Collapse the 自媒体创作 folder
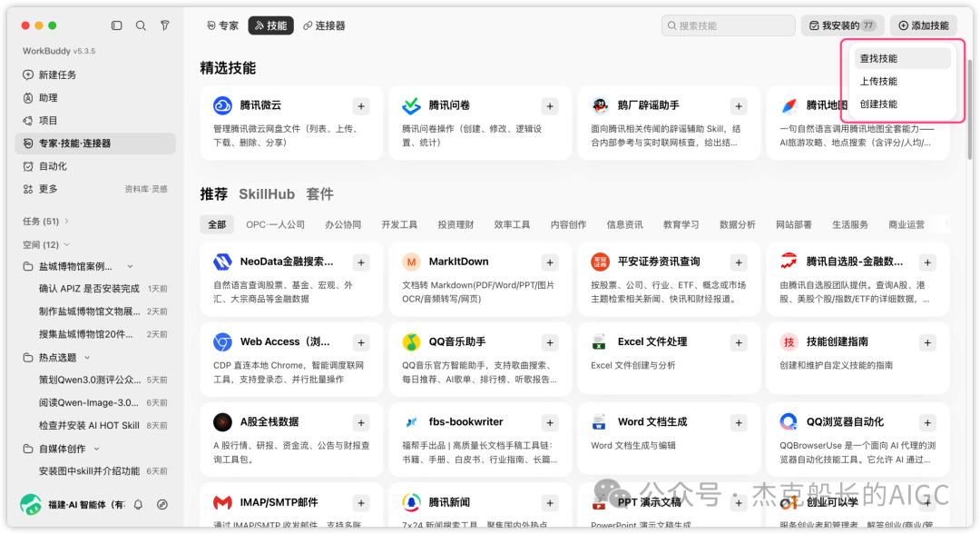The width and height of the screenshot is (980, 534). click(96, 449)
